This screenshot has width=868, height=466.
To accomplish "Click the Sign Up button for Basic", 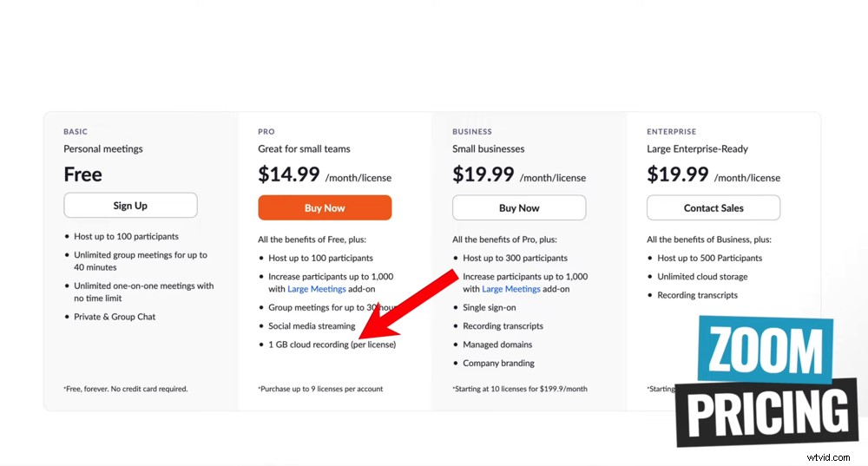I will tap(130, 206).
